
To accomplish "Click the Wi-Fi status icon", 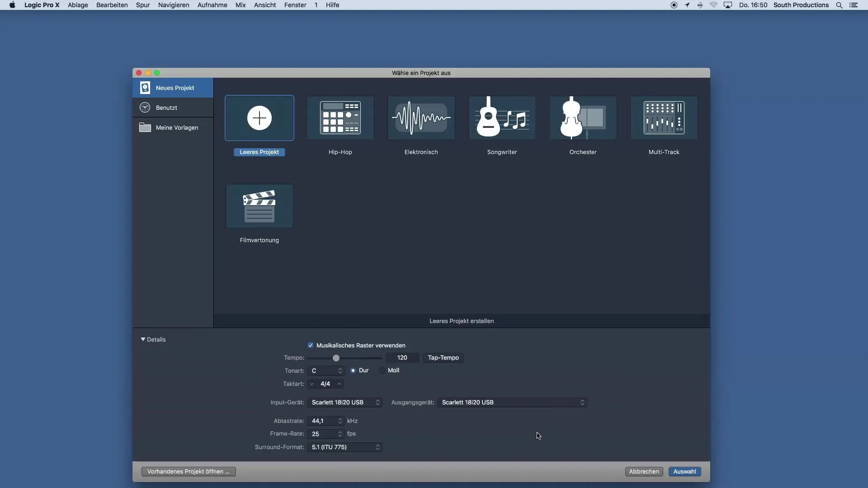I will pos(714,5).
